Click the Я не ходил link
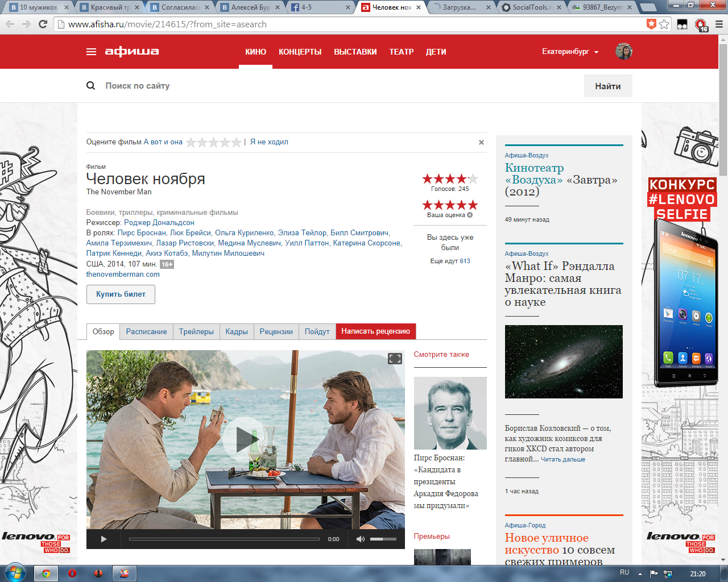This screenshot has width=728, height=582. pyautogui.click(x=269, y=142)
